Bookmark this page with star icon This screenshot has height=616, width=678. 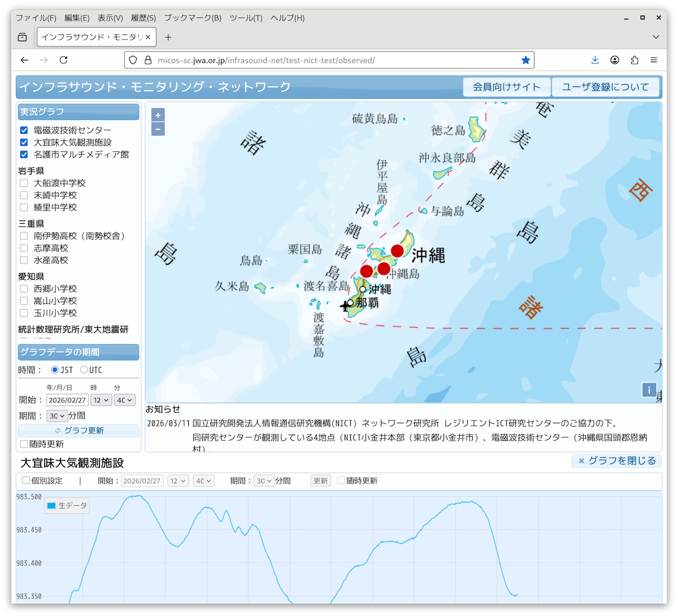tap(525, 60)
